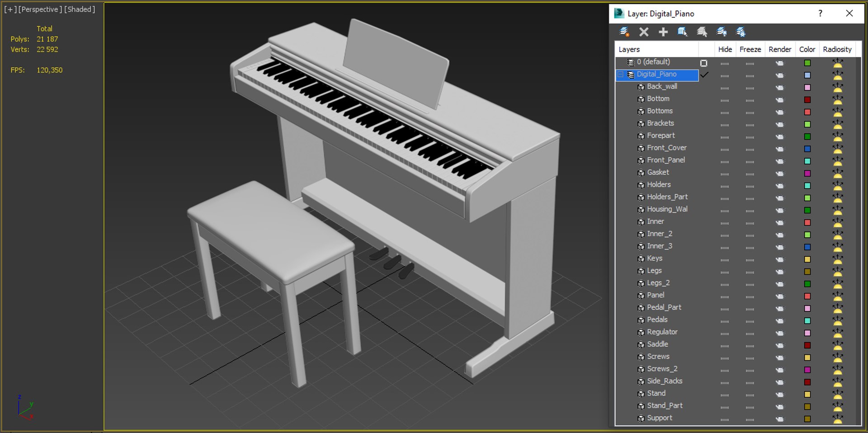
Task: Click the Render column header
Action: point(780,49)
